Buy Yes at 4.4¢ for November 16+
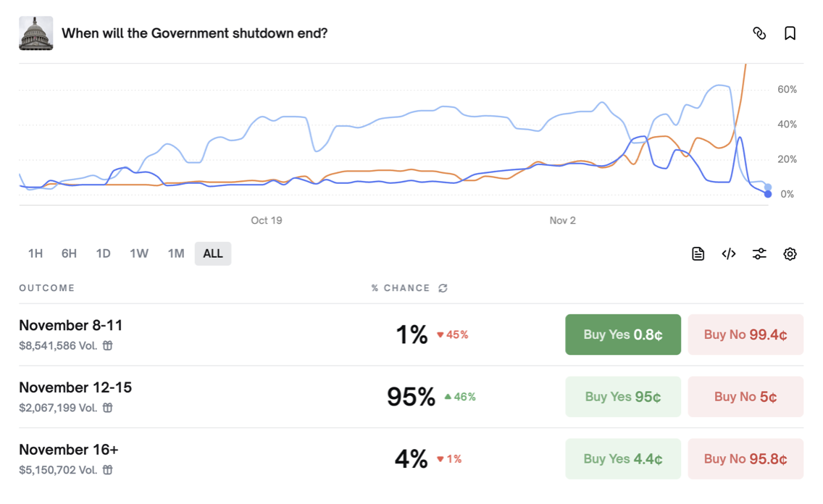Viewport: 823px width, 504px height. coord(623,458)
